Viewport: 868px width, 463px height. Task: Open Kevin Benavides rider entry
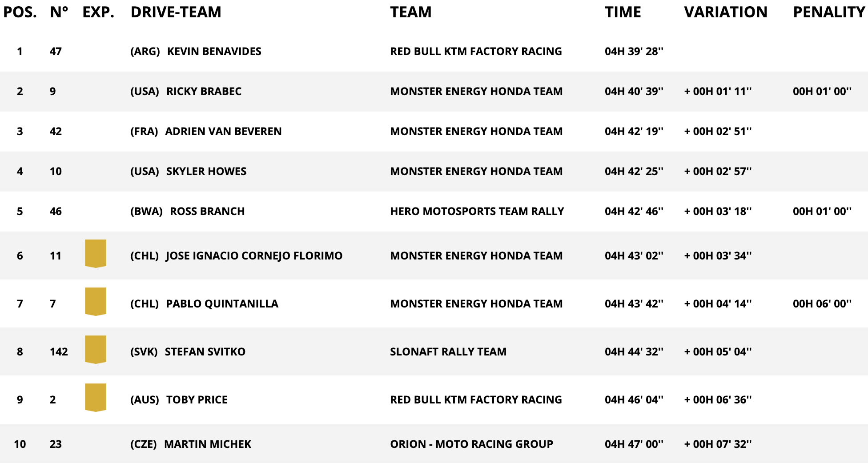tap(214, 52)
